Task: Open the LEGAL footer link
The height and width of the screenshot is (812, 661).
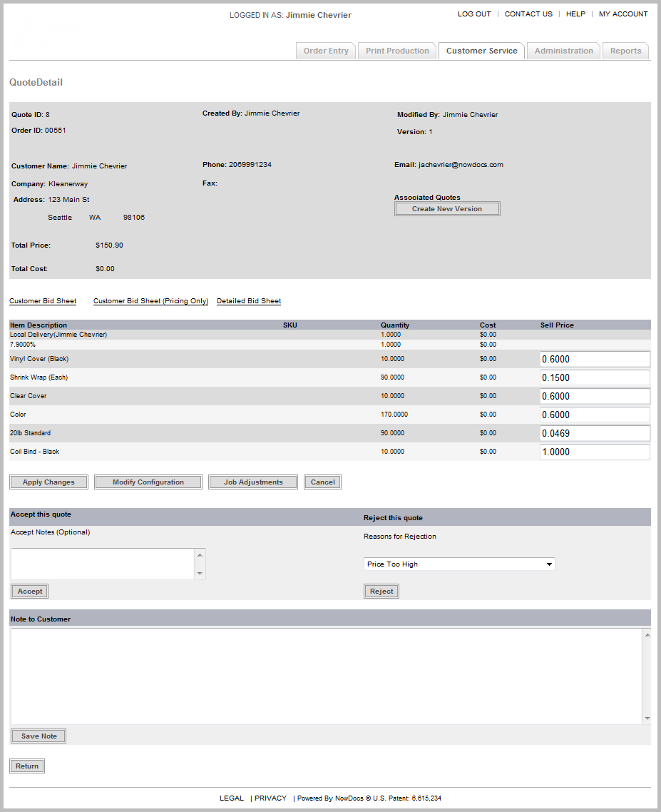Action: 231,798
